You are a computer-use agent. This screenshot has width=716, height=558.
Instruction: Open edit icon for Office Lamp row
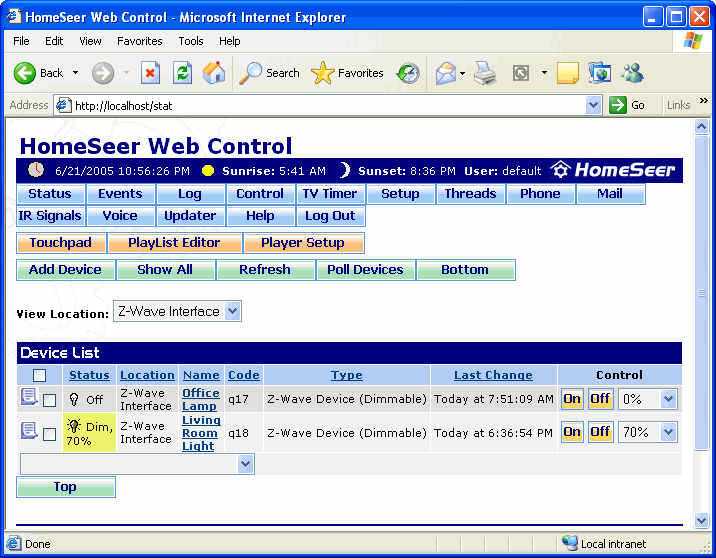(x=29, y=396)
